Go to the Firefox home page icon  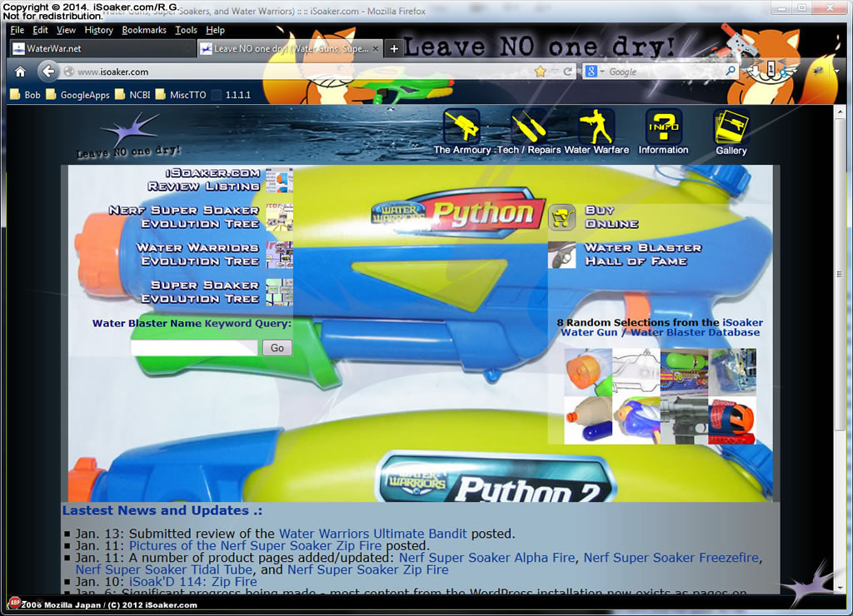pos(20,72)
